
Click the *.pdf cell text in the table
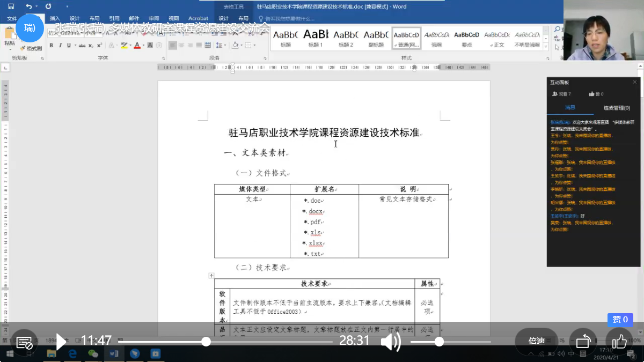[x=311, y=222]
